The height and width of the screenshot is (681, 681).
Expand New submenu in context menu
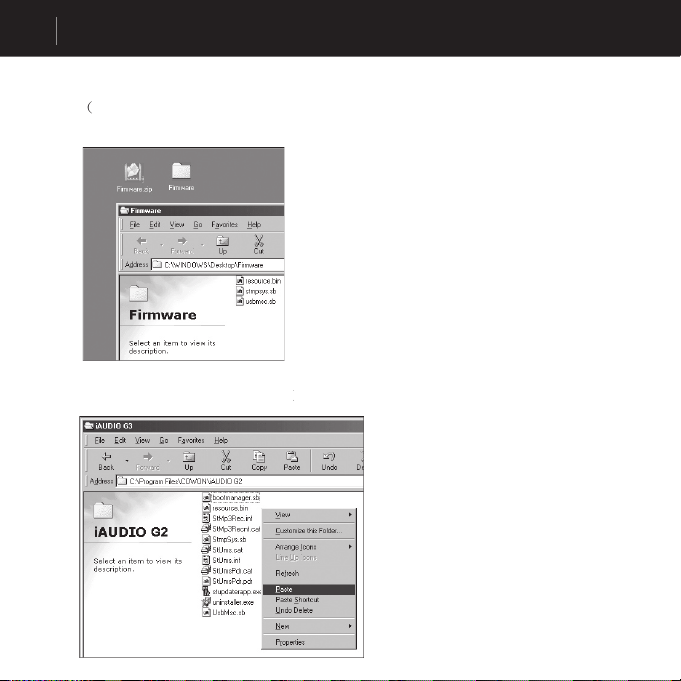309,626
